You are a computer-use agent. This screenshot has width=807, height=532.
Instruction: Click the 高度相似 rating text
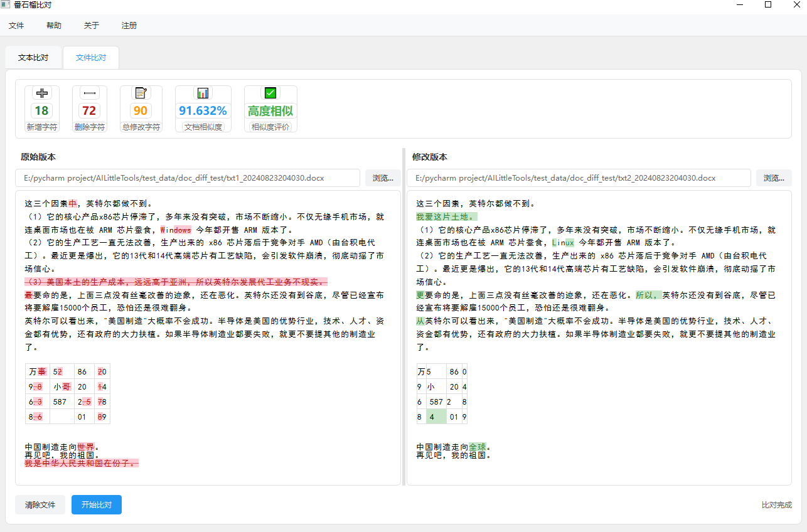click(x=270, y=111)
